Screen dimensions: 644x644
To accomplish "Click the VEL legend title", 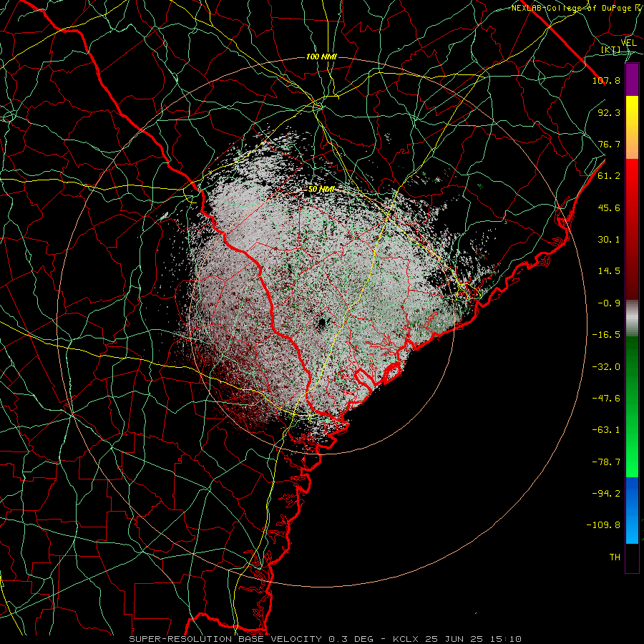I will (x=628, y=43).
